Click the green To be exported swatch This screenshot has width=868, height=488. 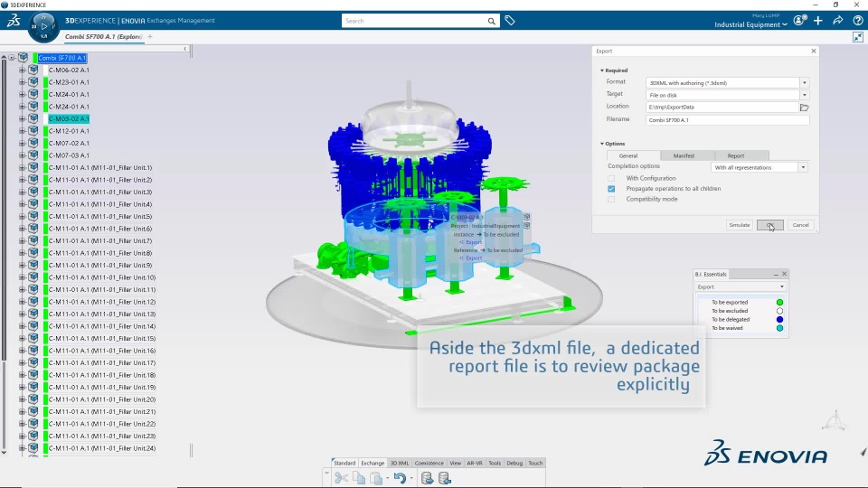779,302
